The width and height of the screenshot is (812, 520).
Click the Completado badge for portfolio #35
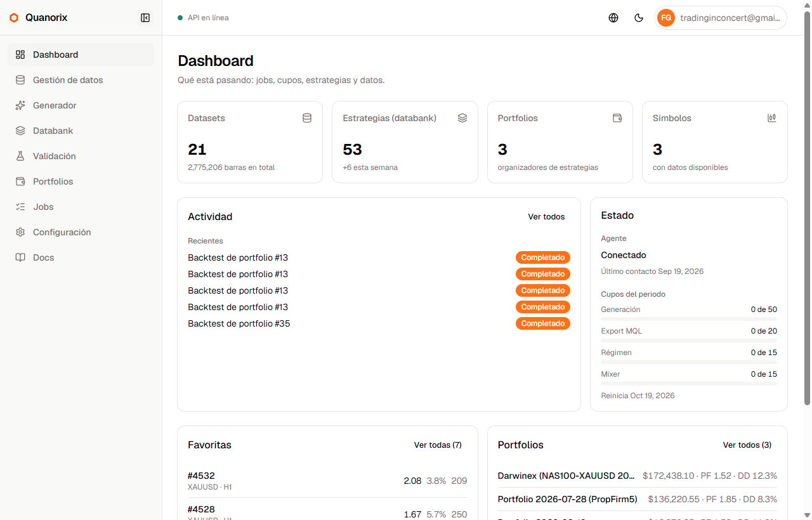coord(543,323)
